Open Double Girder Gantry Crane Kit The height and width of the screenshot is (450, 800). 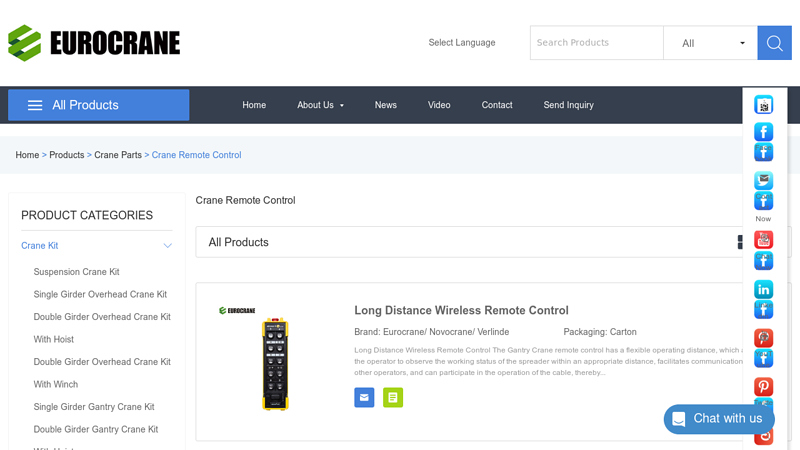point(96,429)
